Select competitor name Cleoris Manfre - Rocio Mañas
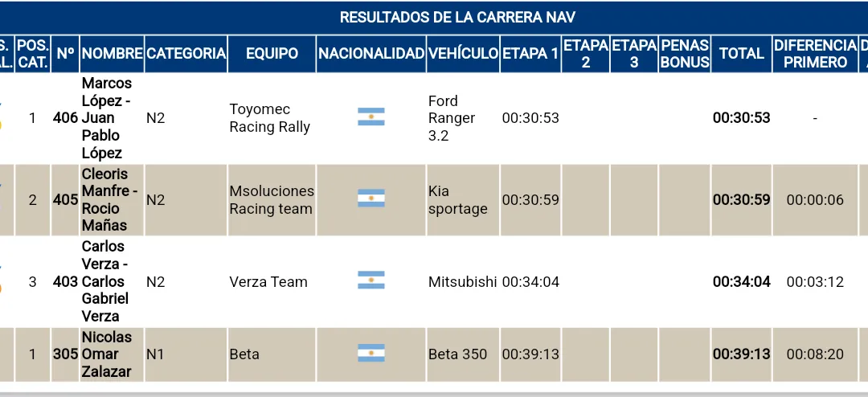 tap(109, 199)
